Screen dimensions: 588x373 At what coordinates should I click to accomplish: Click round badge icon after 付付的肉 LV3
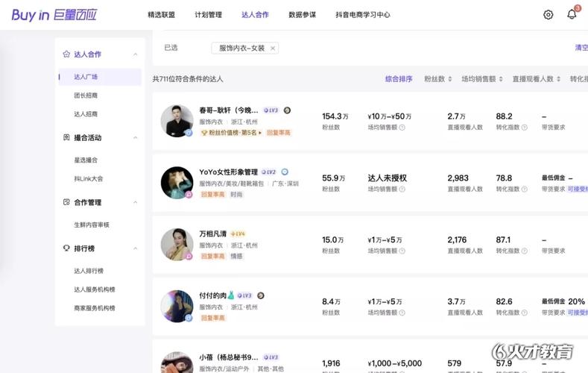(x=261, y=295)
